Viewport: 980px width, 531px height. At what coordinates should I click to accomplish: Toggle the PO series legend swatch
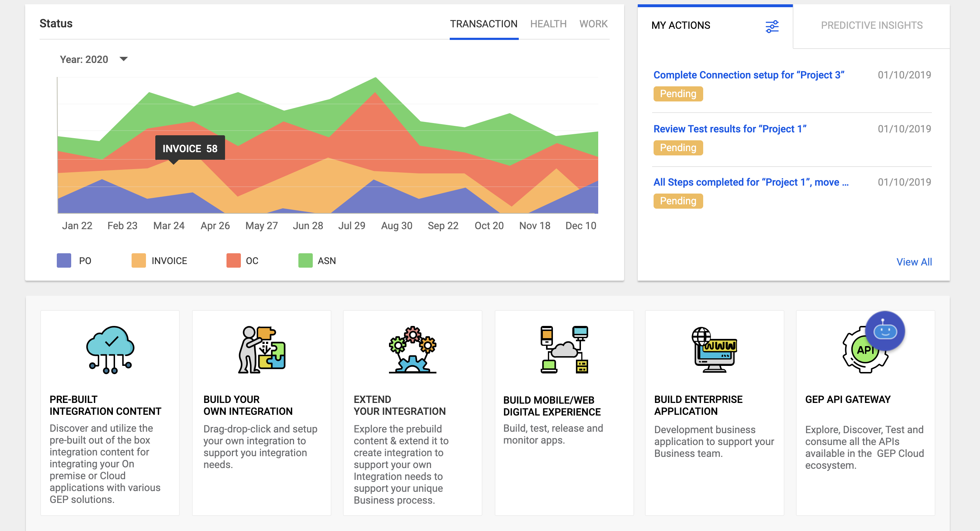(x=64, y=260)
